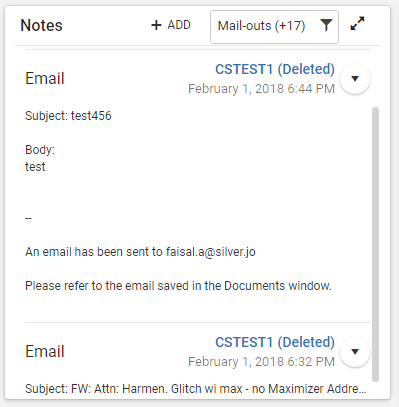Screen dimensions: 399x407
Task: Open the Mail-outs (+17) filter dropdown
Action: (x=274, y=27)
